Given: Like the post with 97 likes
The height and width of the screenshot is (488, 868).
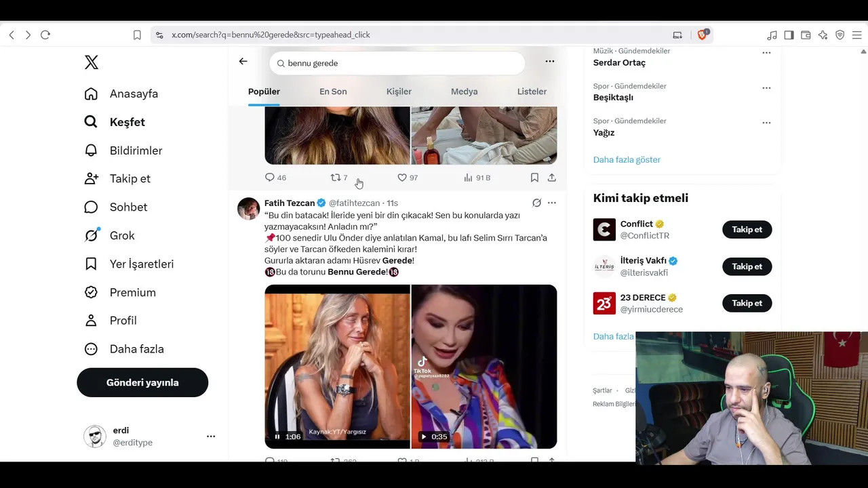Looking at the screenshot, I should click(408, 178).
